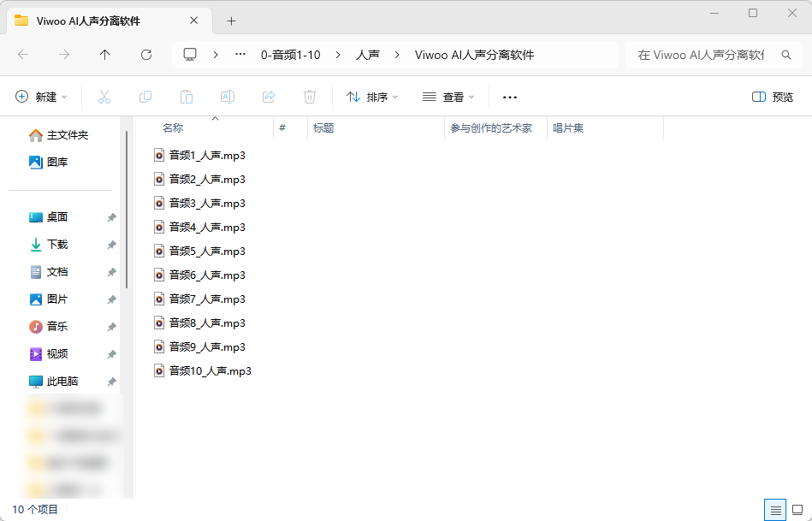This screenshot has width=812, height=521.
Task: Click pin icon beside 音乐
Action: coord(111,328)
